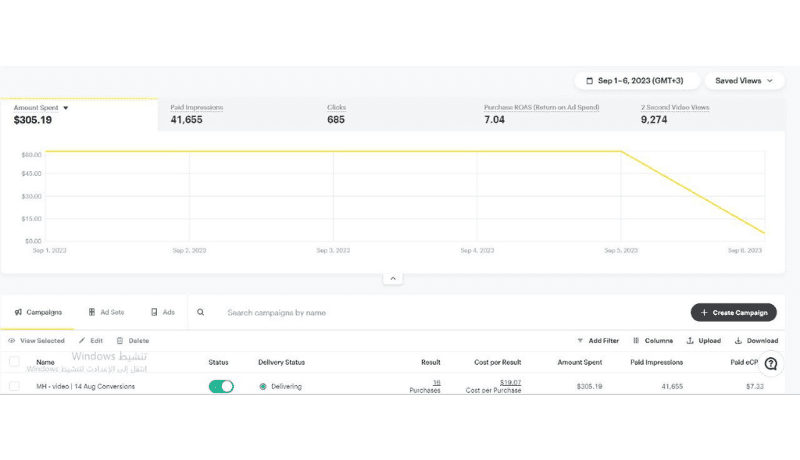
Task: Open the 18 Purchases result link
Action: pos(436,382)
